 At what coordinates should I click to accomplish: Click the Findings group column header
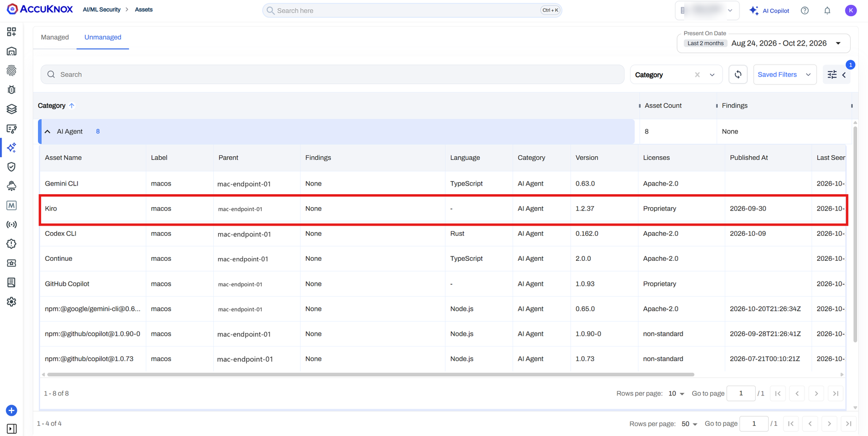735,106
